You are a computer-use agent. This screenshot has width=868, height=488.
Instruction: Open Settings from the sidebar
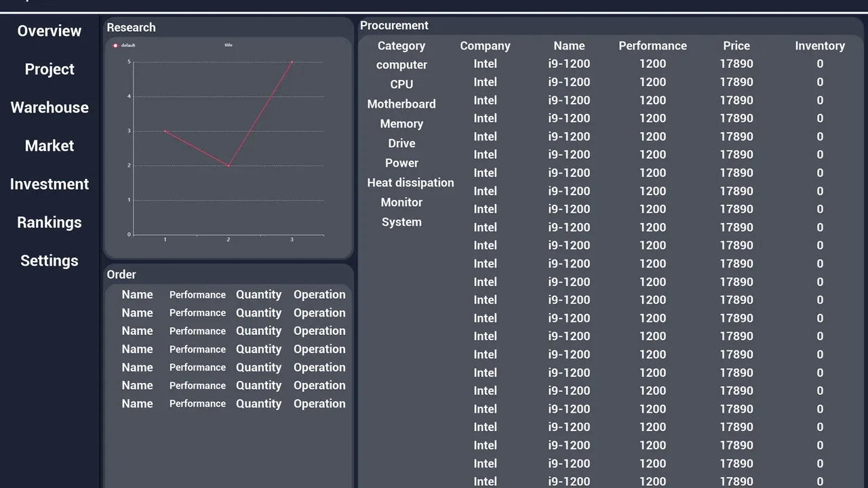[x=50, y=261]
